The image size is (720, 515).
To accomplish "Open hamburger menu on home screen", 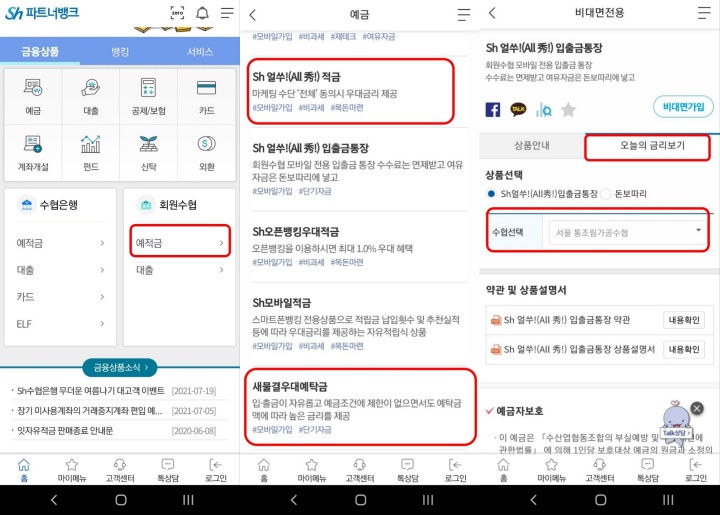I will [x=227, y=13].
